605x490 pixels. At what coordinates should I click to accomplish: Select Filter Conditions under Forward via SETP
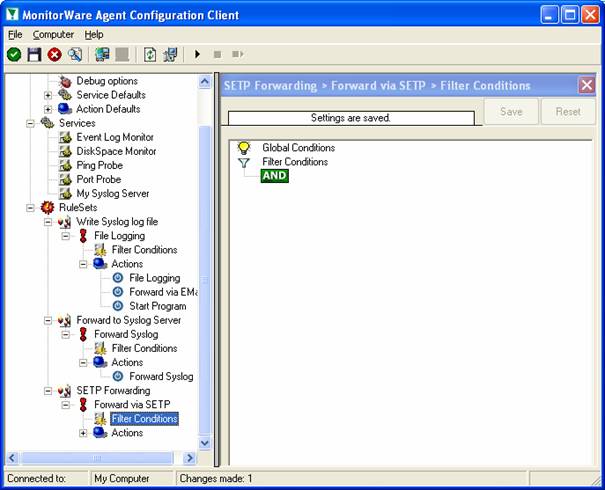(x=144, y=419)
